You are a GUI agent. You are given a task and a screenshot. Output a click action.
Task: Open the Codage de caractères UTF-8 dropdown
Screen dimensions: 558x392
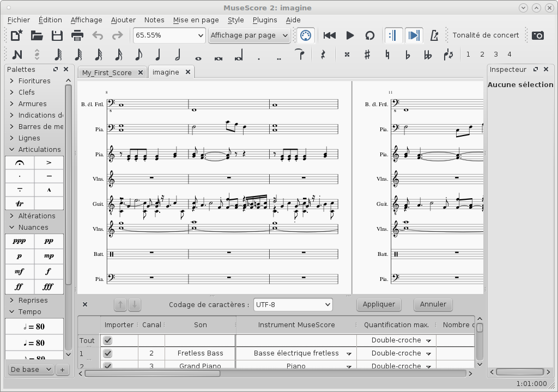293,304
